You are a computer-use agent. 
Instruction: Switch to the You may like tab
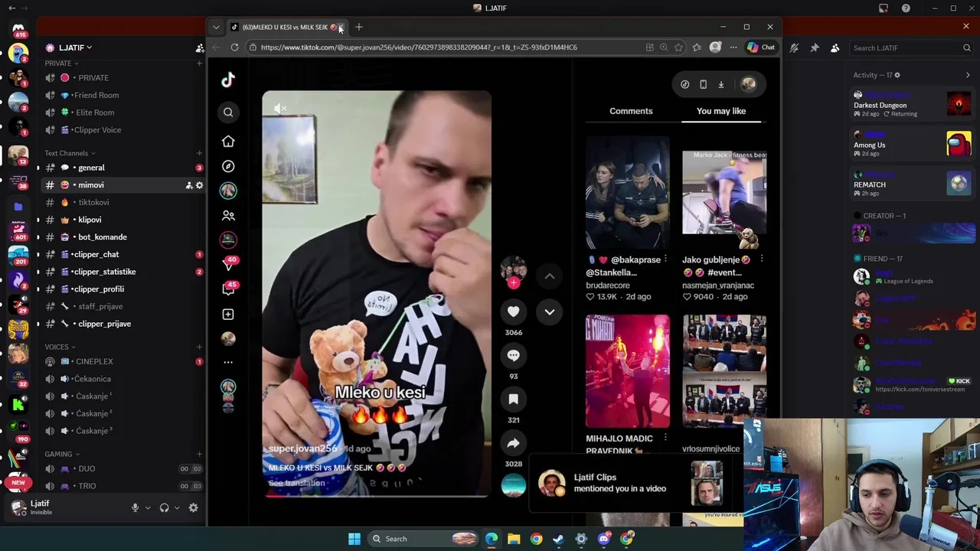pos(721,111)
